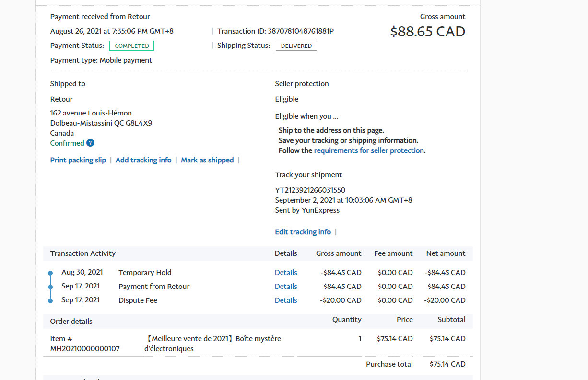Click the Transaction ID number
Viewport: 588px width, 380px height.
301,31
